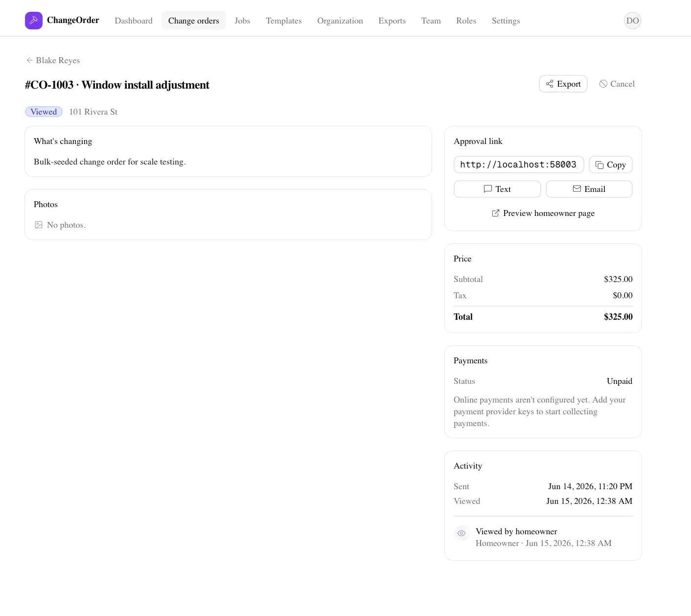Click the Payments card heading
The image size is (691, 616).
[470, 360]
